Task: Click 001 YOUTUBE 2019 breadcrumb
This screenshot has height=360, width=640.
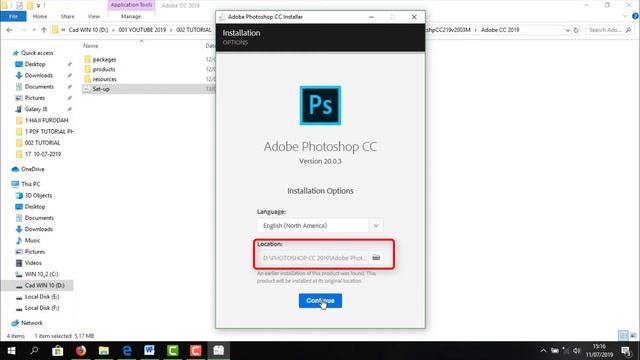Action: 142,30
